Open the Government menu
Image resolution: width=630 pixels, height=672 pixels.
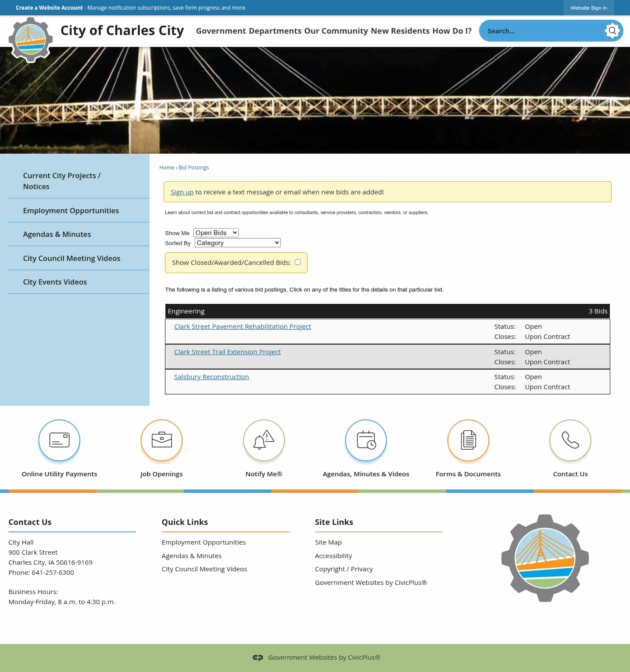tap(221, 31)
